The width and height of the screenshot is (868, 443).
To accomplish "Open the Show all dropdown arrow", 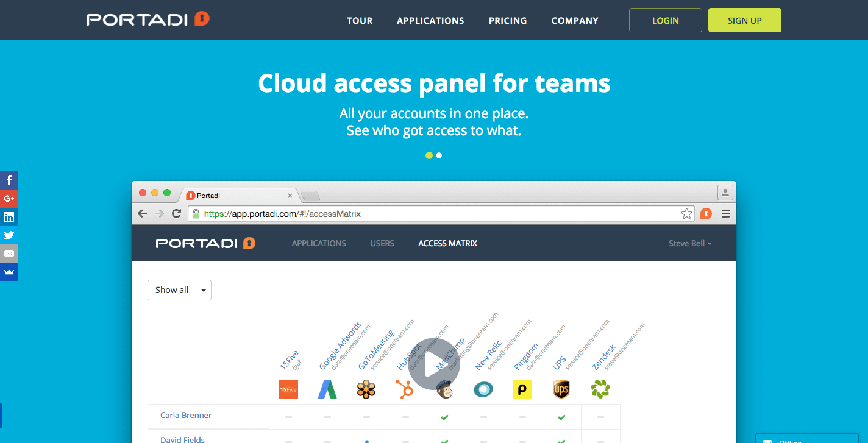I will pyautogui.click(x=204, y=290).
